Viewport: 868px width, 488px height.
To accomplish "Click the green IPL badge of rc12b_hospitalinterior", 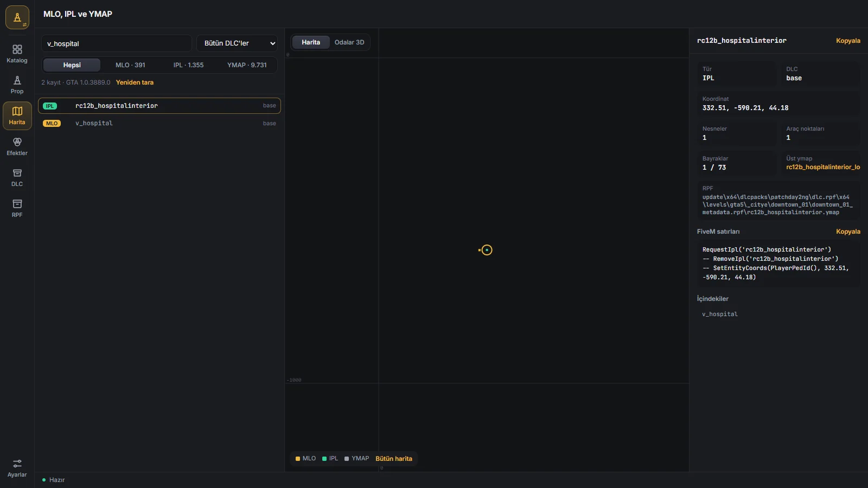I will [x=50, y=106].
